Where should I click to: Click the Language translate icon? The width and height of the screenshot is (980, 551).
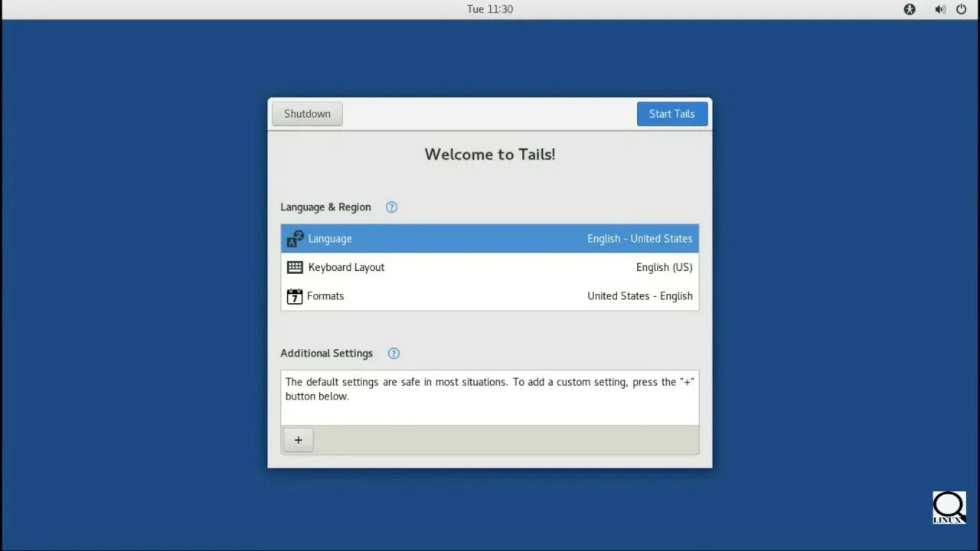point(295,239)
